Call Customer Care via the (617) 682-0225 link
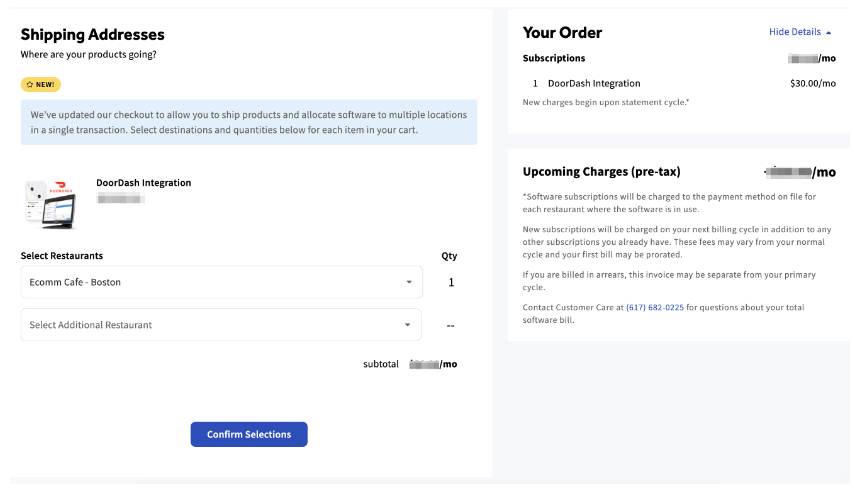 (x=655, y=307)
